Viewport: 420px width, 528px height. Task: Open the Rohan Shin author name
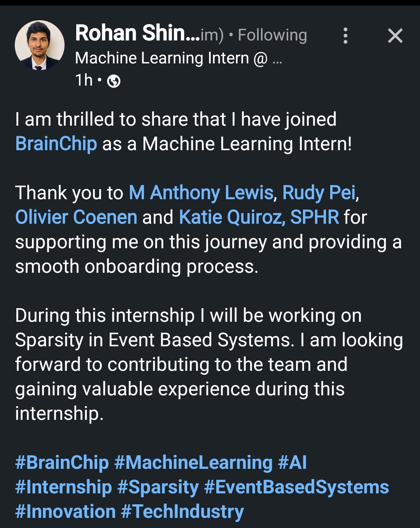click(x=131, y=33)
